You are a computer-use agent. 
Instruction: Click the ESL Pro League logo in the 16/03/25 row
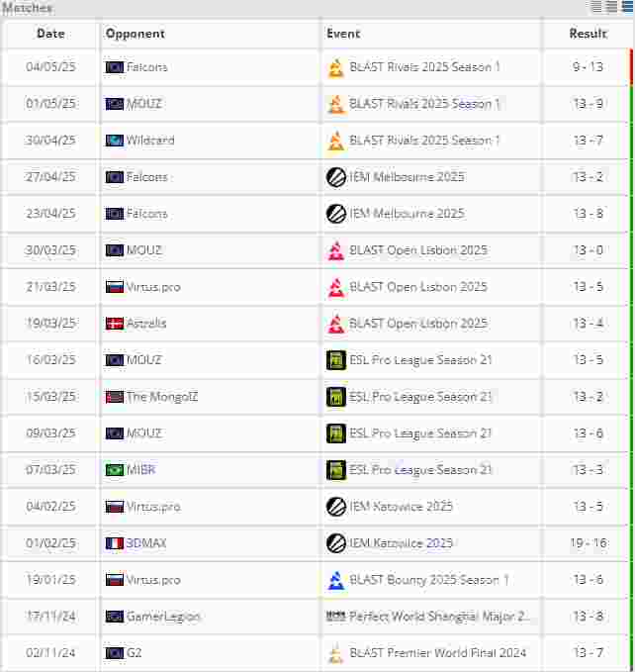pyautogui.click(x=336, y=360)
